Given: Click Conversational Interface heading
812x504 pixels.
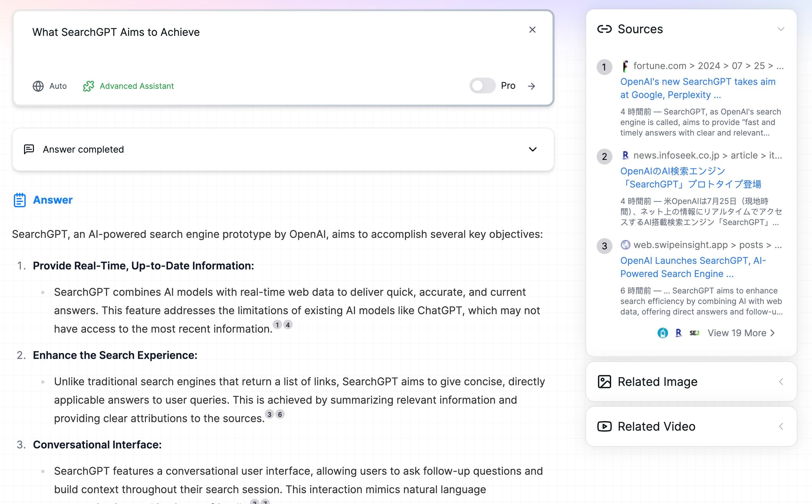Looking at the screenshot, I should click(97, 445).
